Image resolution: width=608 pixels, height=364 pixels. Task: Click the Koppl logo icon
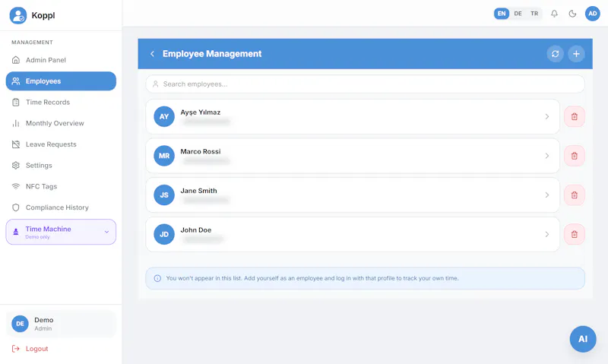[17, 15]
